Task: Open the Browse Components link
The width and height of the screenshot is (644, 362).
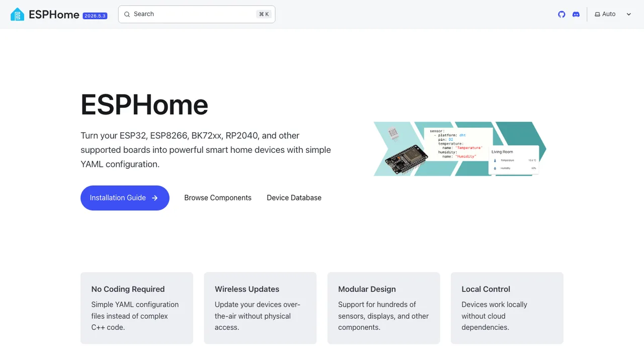Action: pos(218,198)
